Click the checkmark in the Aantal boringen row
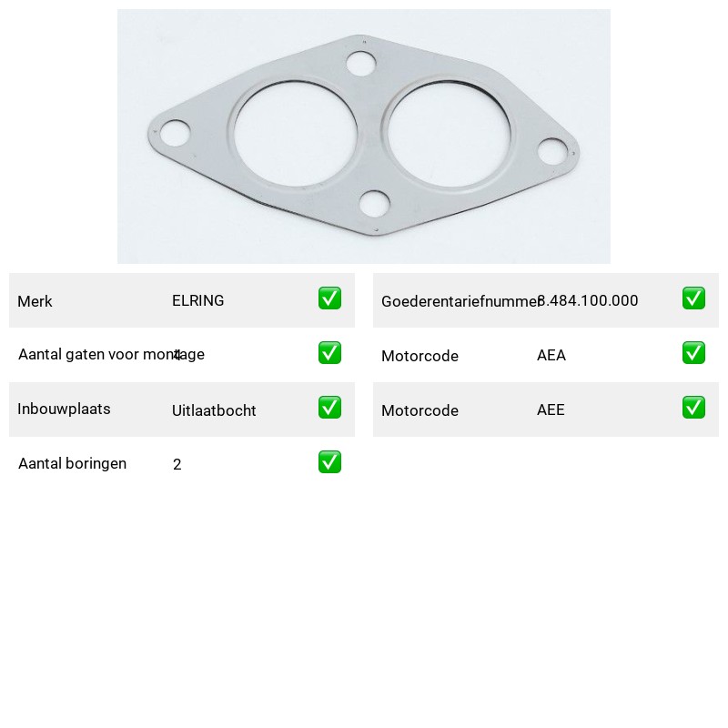Screen dimensions: 728x728 tap(329, 462)
